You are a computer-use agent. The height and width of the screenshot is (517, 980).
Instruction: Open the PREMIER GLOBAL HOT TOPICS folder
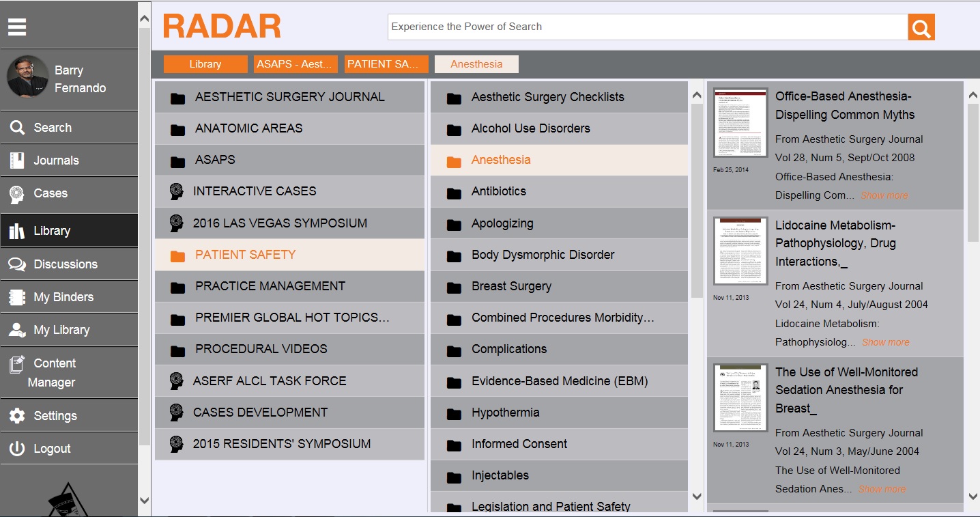[289, 318]
